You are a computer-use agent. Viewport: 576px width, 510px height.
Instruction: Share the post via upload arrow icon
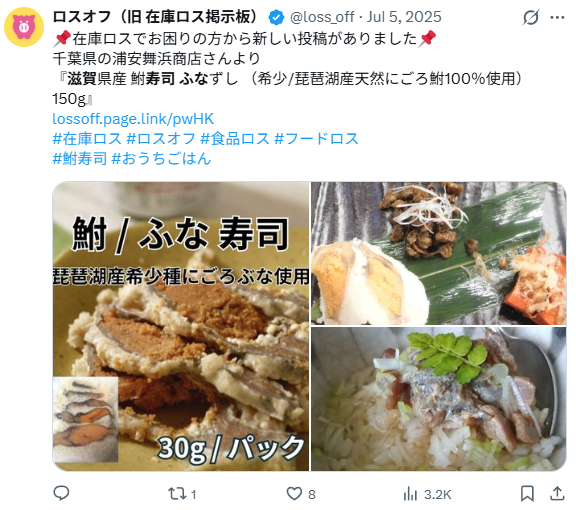[x=557, y=493]
